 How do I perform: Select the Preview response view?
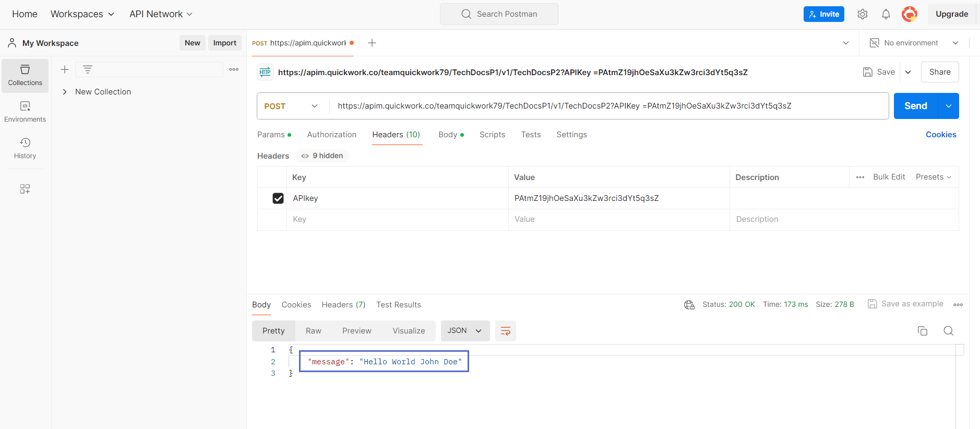[x=357, y=331]
